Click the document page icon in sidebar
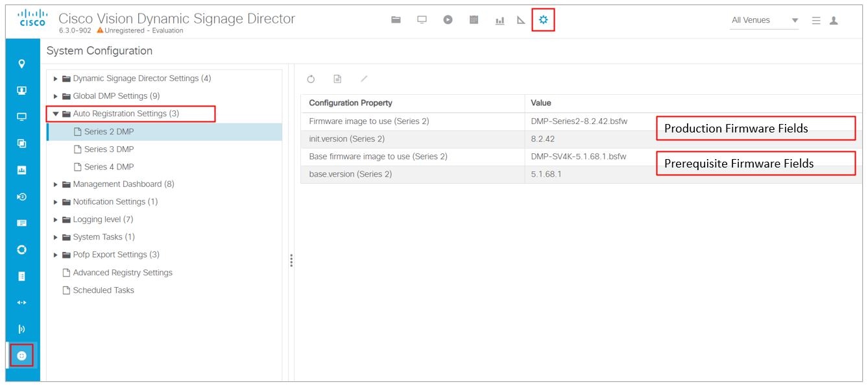The height and width of the screenshot is (387, 868). [22, 276]
